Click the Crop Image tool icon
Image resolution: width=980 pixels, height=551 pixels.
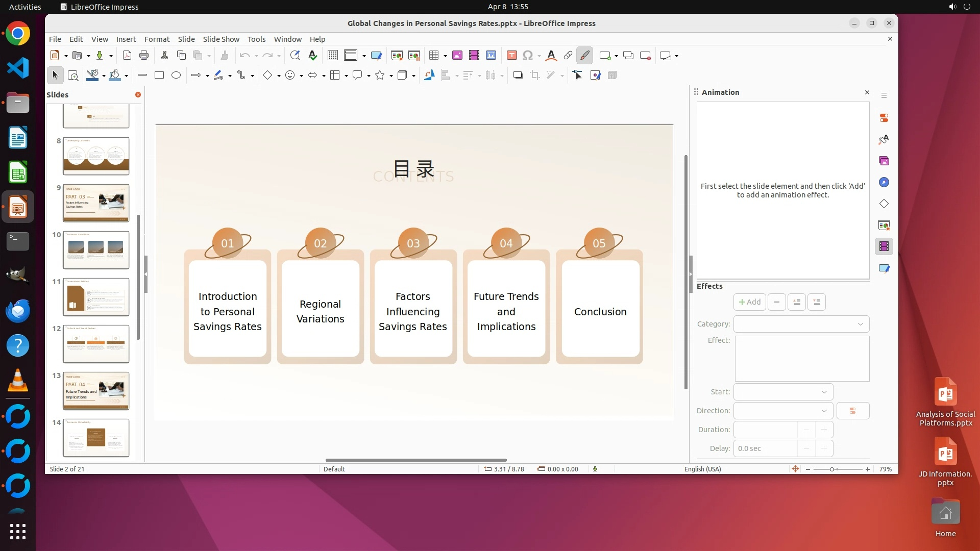535,76
